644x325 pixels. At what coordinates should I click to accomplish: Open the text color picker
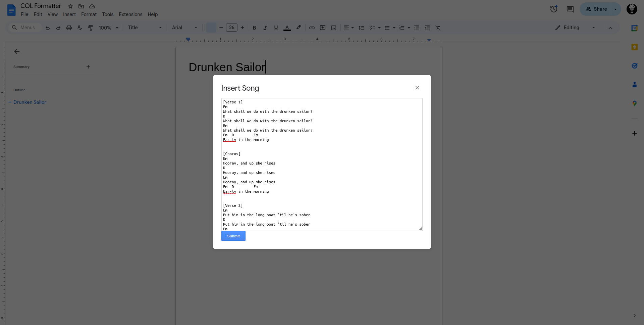coord(287,28)
